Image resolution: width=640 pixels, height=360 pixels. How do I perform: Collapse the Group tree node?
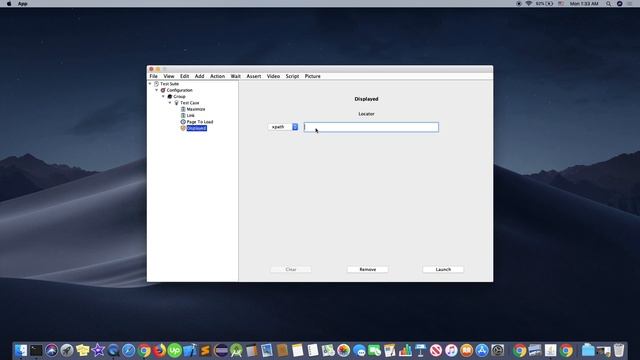point(163,96)
